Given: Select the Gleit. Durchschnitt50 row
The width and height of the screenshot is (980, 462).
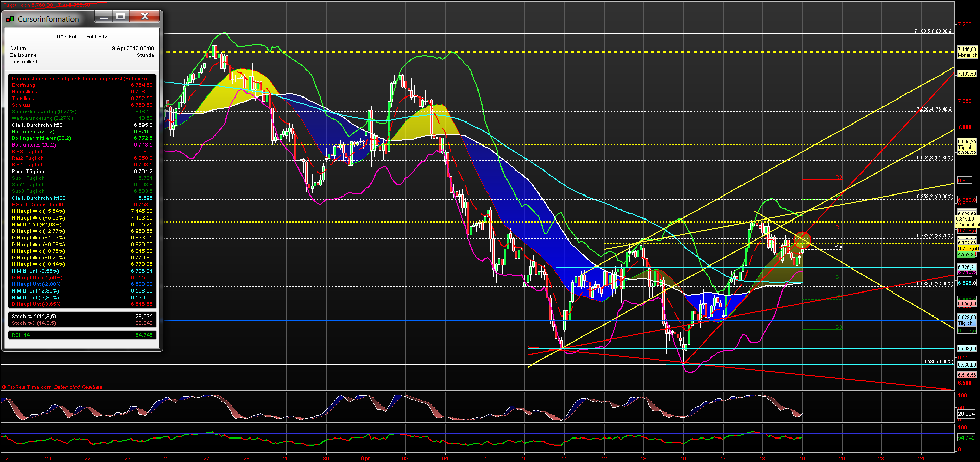Looking at the screenshot, I should pos(82,125).
